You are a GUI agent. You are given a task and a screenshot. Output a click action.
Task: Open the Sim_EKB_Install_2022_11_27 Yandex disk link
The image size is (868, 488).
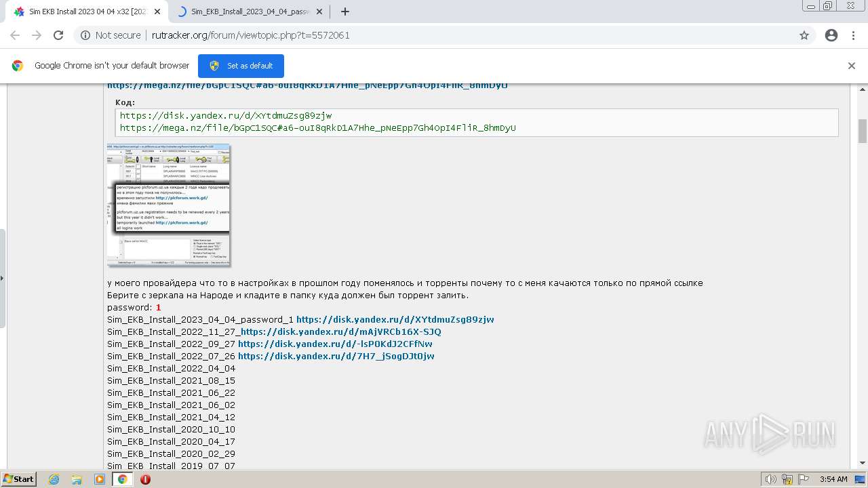click(340, 331)
